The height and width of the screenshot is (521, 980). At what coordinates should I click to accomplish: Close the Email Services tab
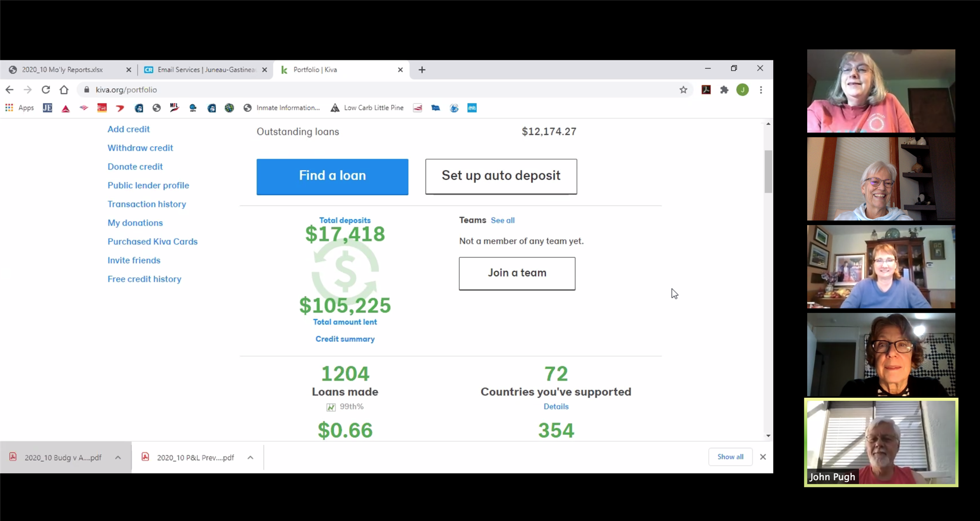point(264,70)
